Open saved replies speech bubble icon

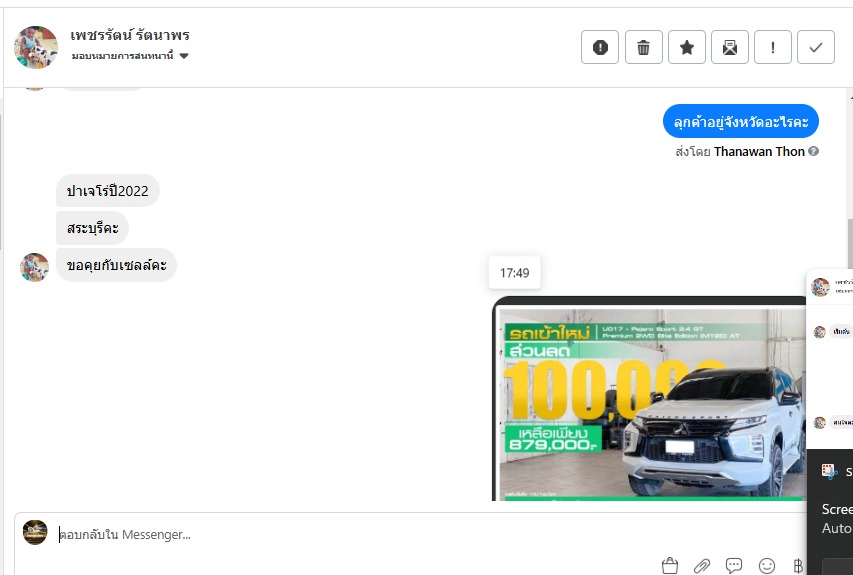tap(734, 566)
